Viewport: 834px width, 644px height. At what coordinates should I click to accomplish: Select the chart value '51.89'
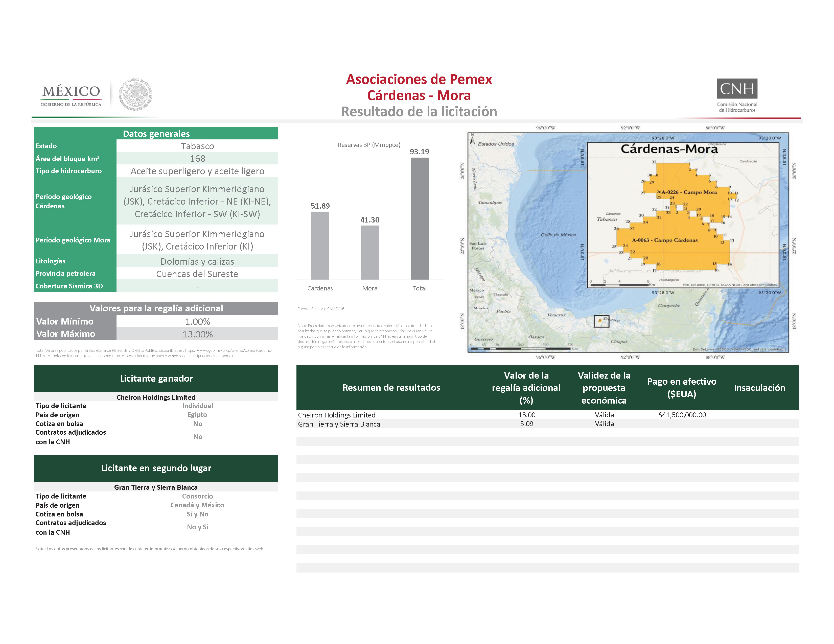pyautogui.click(x=320, y=206)
